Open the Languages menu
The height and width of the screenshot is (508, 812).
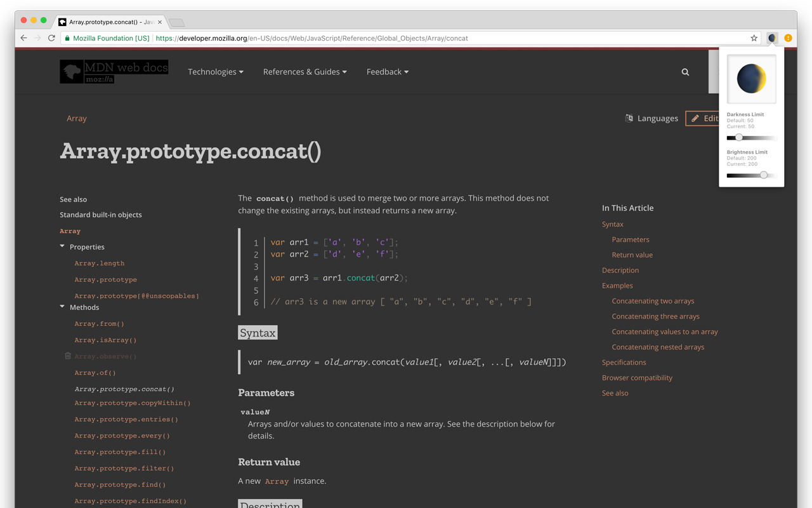click(x=652, y=118)
